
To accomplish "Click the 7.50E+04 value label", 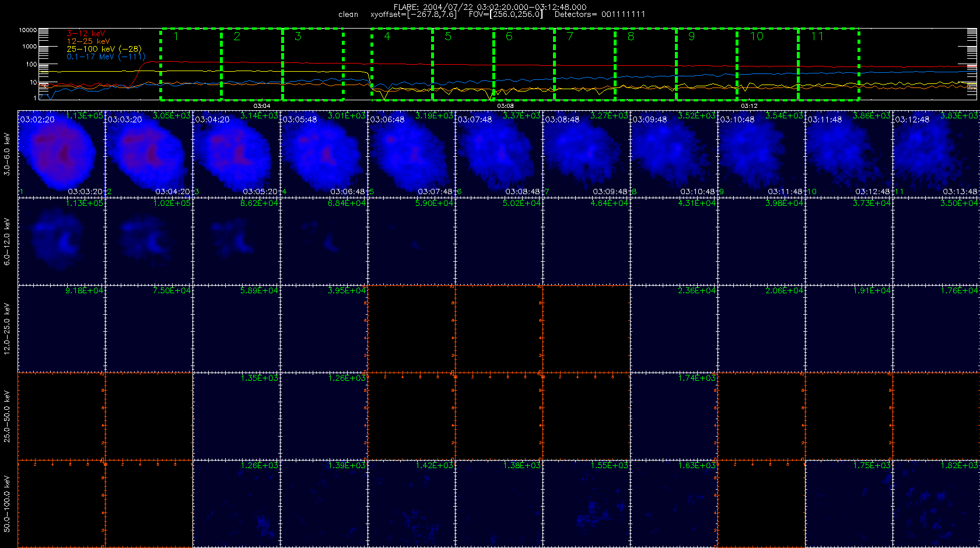I will (x=172, y=291).
